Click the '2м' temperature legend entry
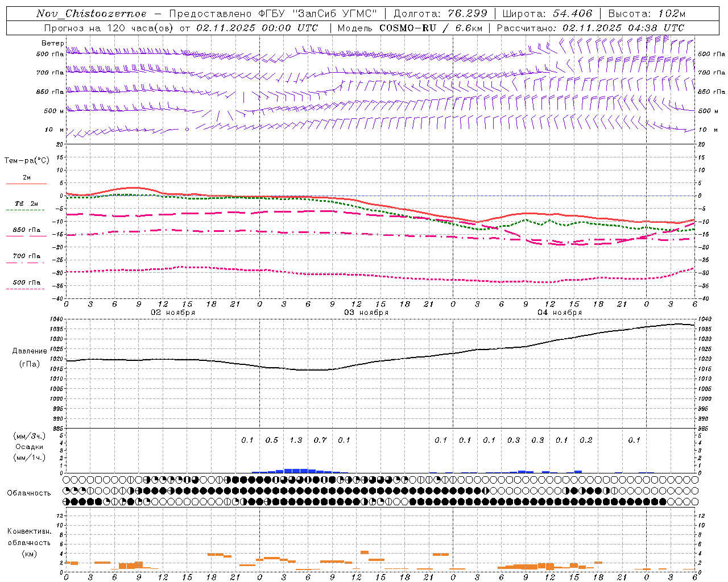Screen dimensions: 728x582 tap(27, 178)
